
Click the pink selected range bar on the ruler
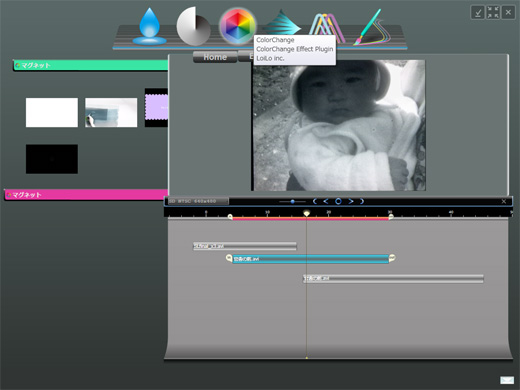click(311, 219)
